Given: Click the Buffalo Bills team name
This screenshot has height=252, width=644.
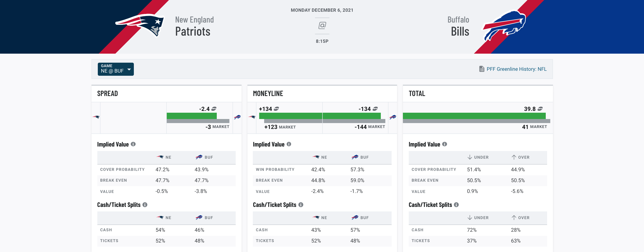Looking at the screenshot, I should click(x=458, y=26).
